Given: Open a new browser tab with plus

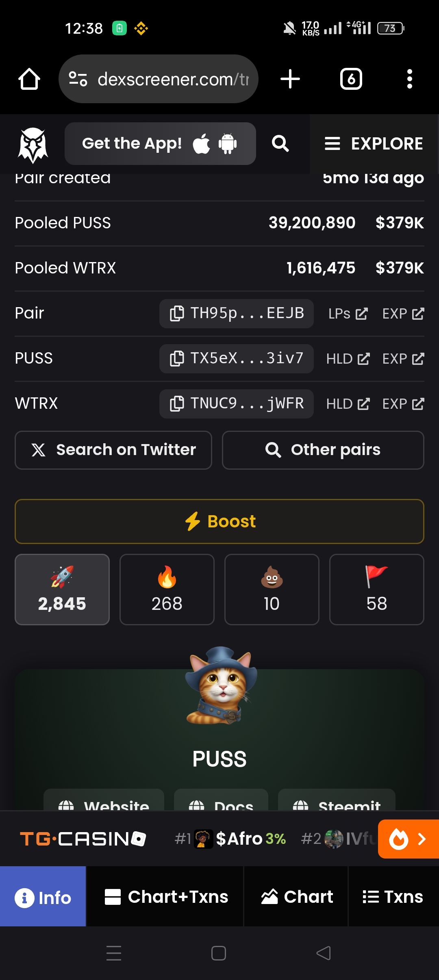Looking at the screenshot, I should pyautogui.click(x=290, y=79).
